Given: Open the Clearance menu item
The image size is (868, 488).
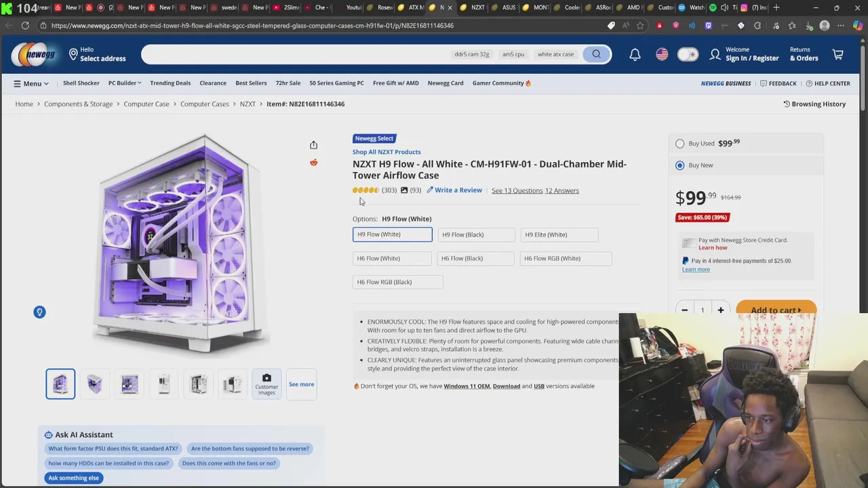Looking at the screenshot, I should (x=213, y=83).
